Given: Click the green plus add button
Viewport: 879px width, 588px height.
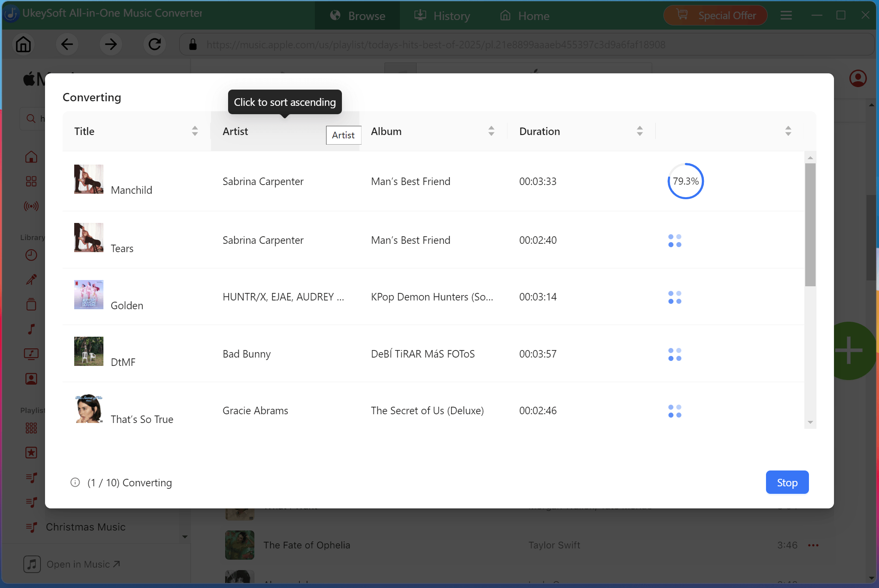Looking at the screenshot, I should click(x=849, y=350).
